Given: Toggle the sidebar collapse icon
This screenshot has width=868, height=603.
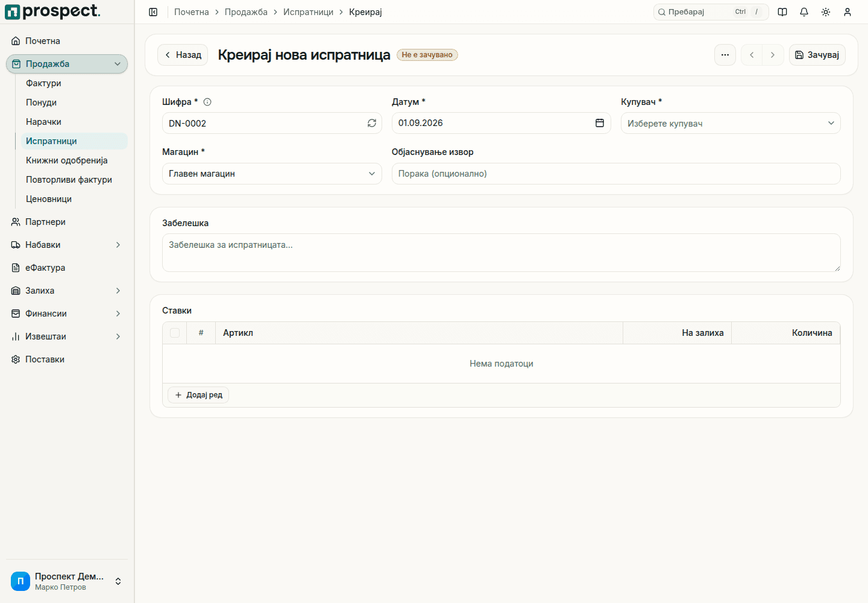Looking at the screenshot, I should coord(153,12).
